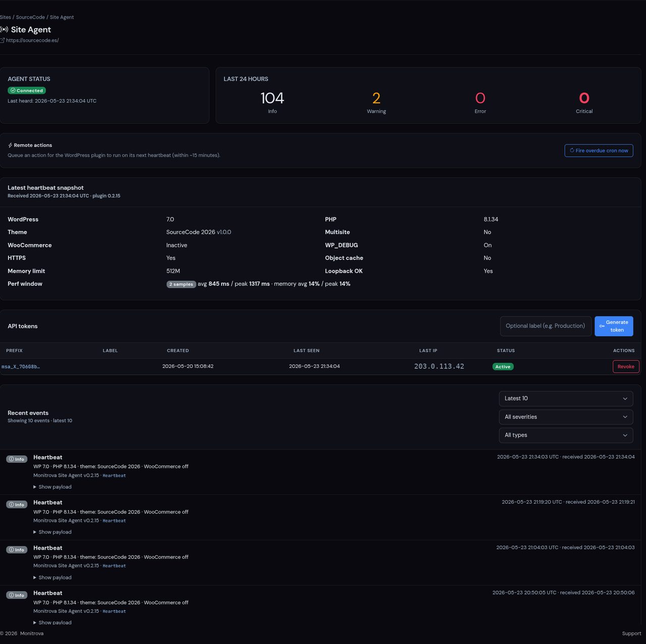Click the Info badge of the 20:50:05 heartbeat
Screen dimensions: 646x644
pos(17,595)
